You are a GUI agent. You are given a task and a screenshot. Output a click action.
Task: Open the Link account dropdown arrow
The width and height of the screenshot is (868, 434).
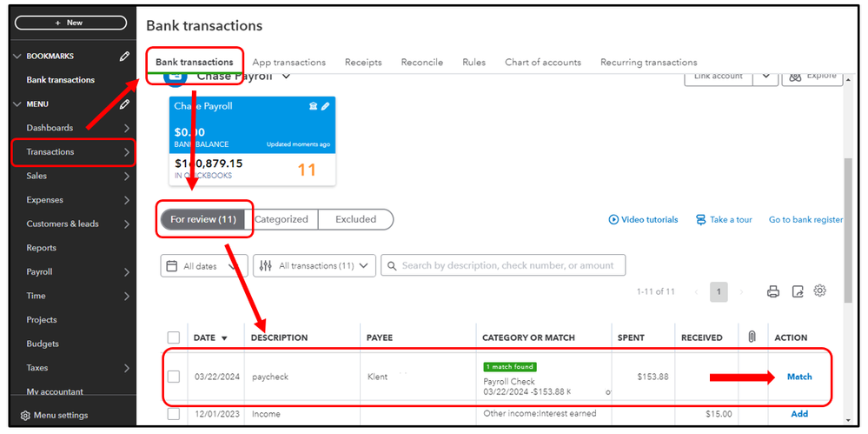(765, 77)
